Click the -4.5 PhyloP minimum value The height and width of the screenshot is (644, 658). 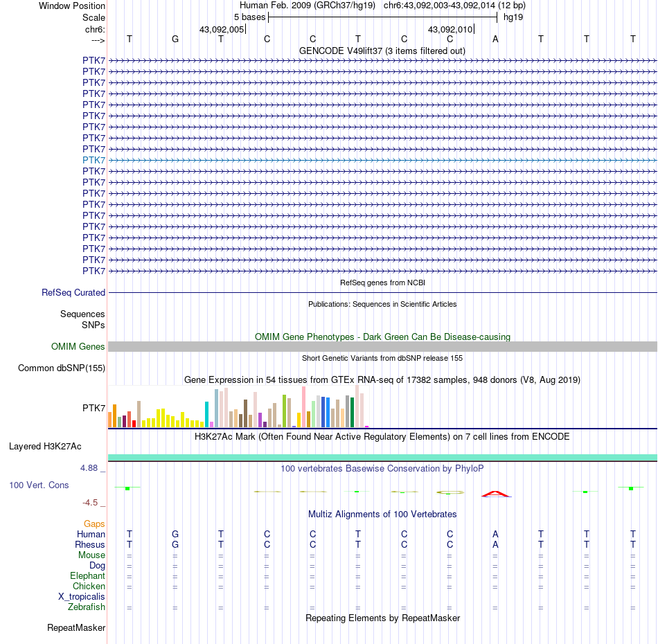(x=90, y=503)
